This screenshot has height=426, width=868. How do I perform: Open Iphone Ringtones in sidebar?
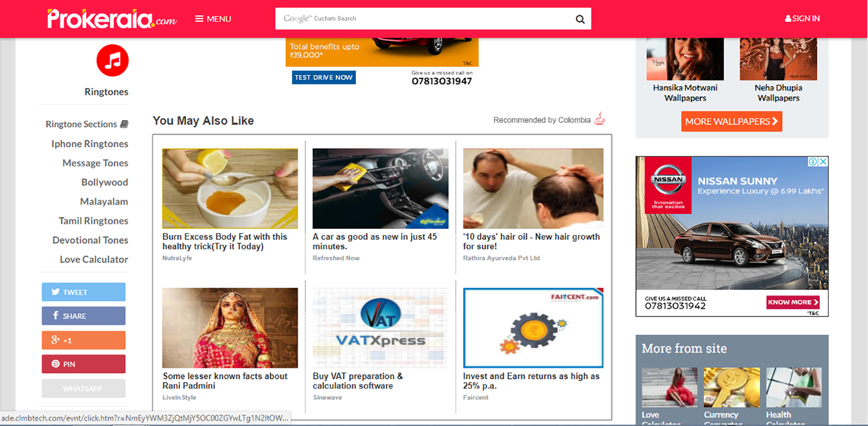90,144
